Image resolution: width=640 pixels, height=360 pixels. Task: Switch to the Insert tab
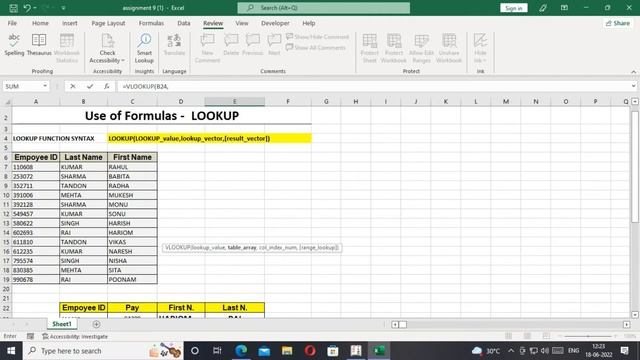[69, 23]
